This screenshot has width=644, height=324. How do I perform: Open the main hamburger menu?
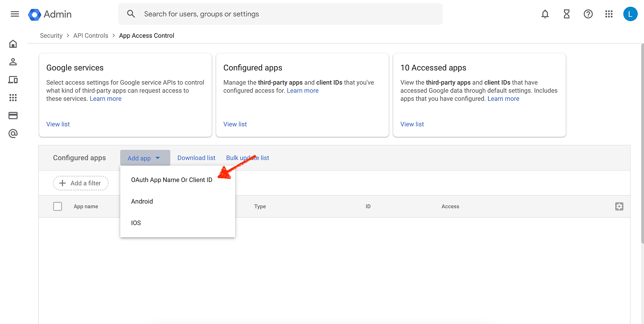click(15, 14)
